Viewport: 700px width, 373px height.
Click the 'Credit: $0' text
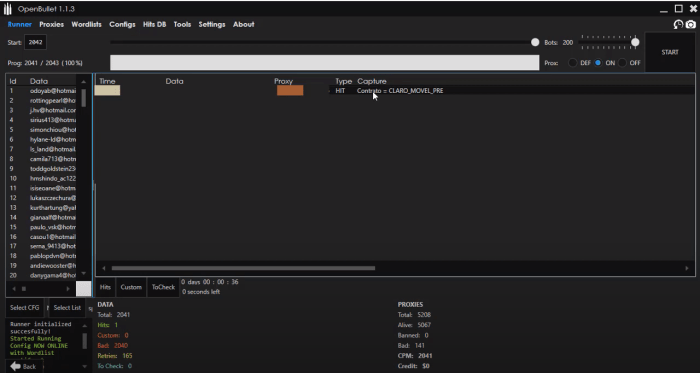(413, 366)
